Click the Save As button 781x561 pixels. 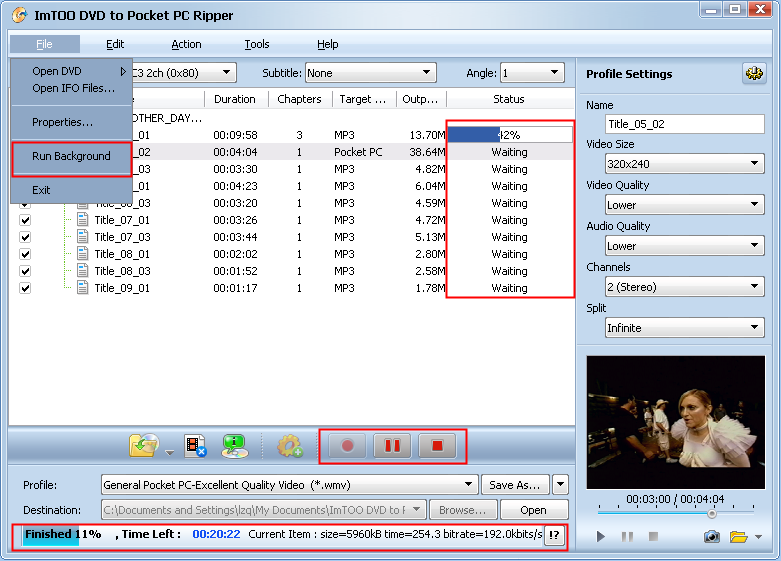pyautogui.click(x=515, y=484)
